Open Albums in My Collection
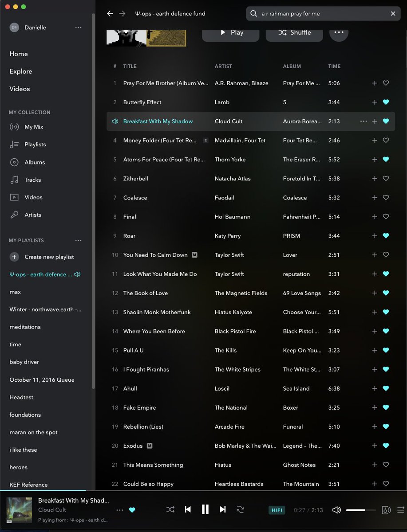 [x=28, y=162]
